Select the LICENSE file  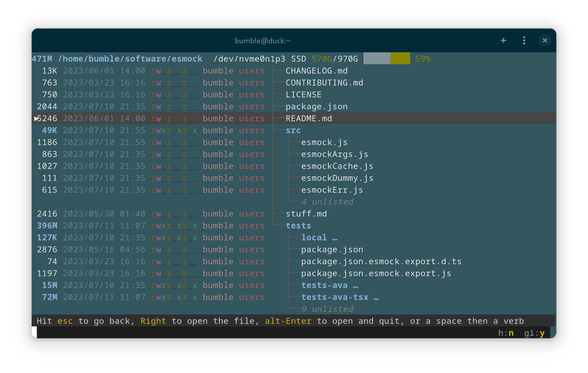click(x=304, y=94)
